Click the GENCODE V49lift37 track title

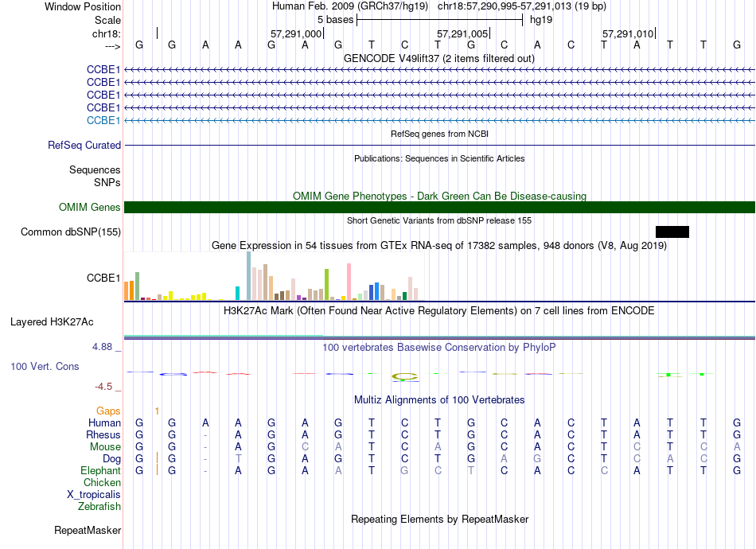[439, 58]
